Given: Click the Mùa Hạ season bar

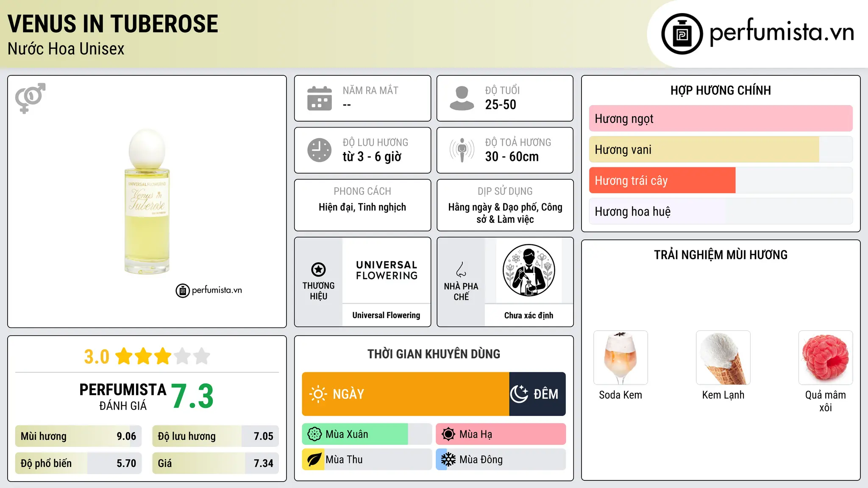Looking at the screenshot, I should 501,434.
